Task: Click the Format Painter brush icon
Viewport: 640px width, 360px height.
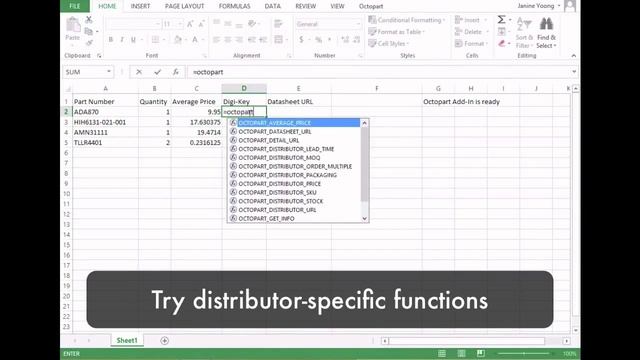Action: click(x=89, y=43)
